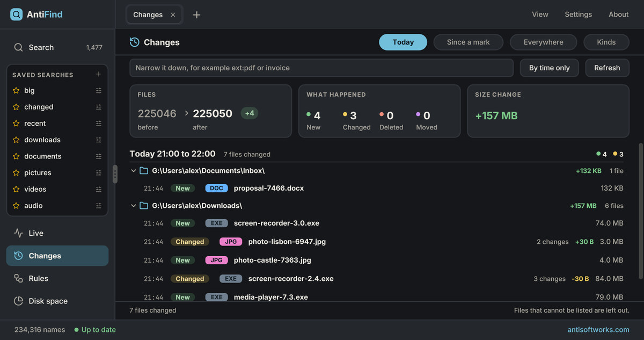Open sliders icon for 'downloads' saved search
The image size is (644, 340).
click(x=99, y=140)
